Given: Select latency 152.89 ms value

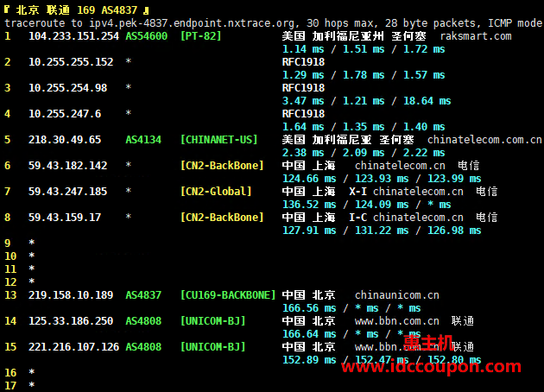Looking at the screenshot, I should 309,360.
